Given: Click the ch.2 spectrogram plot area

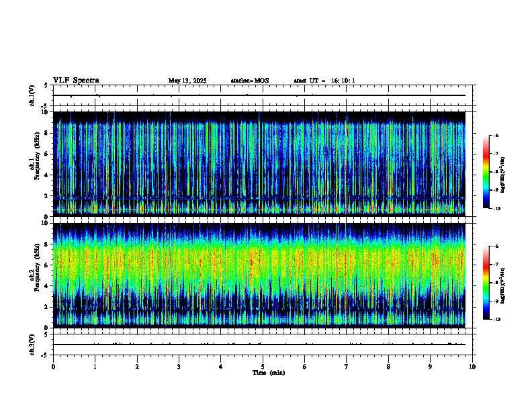Looking at the screenshot, I should 259,275.
